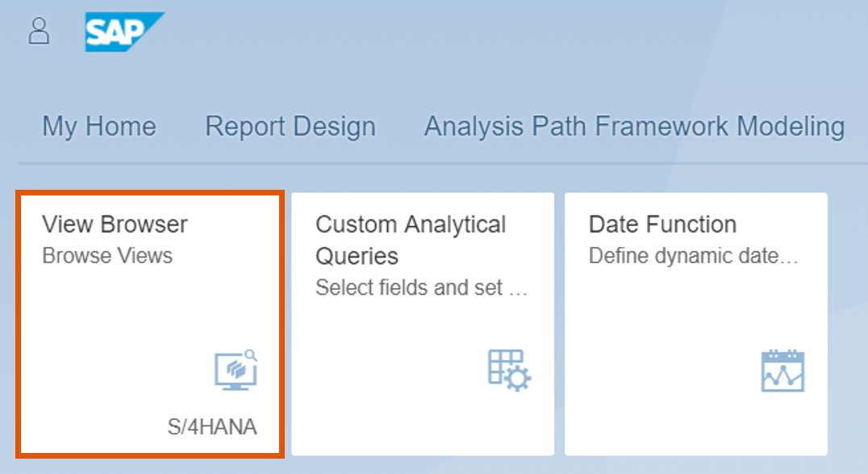This screenshot has height=474, width=868.
Task: Click the Browse Views subtitle text
Action: click(107, 255)
